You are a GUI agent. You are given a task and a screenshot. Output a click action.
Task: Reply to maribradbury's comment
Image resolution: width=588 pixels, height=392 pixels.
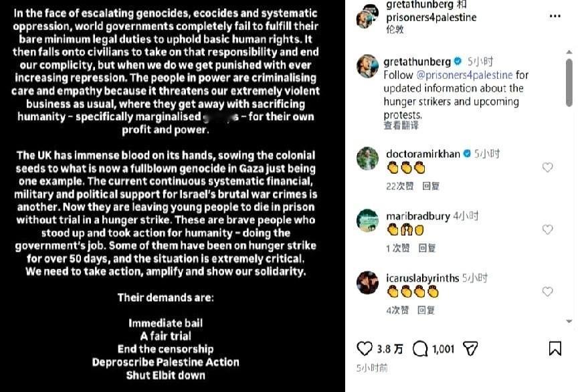coord(427,248)
